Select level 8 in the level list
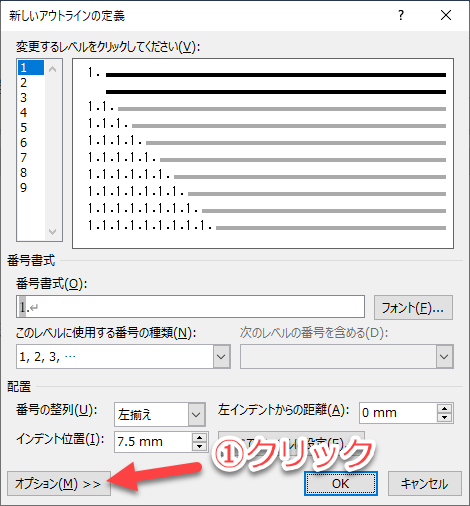The width and height of the screenshot is (470, 506). pos(31,173)
